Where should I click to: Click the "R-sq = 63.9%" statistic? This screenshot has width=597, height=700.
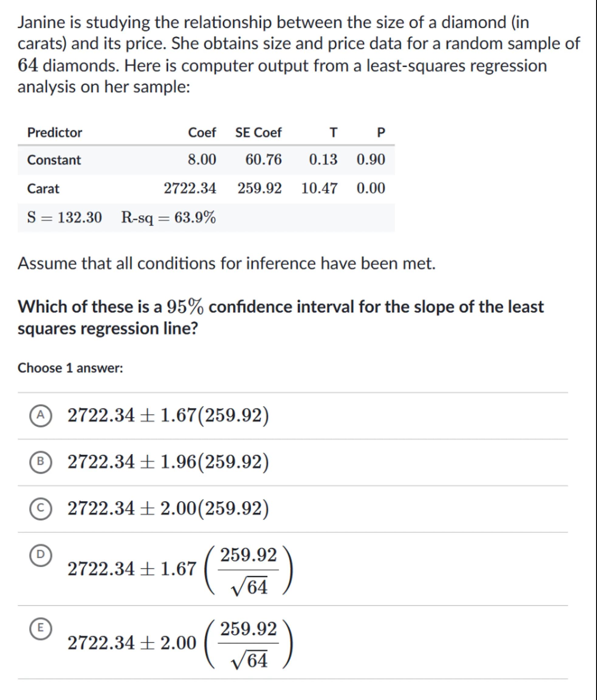168,217
